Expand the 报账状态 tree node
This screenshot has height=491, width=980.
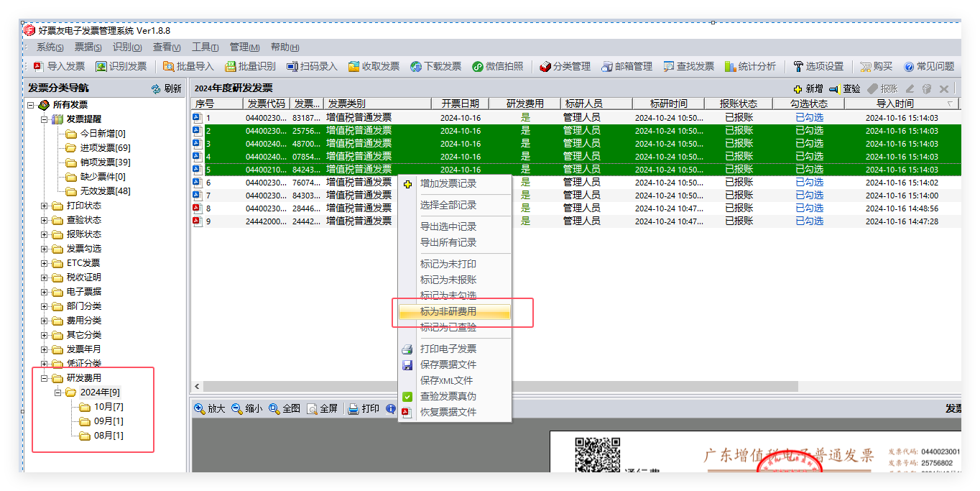click(45, 234)
